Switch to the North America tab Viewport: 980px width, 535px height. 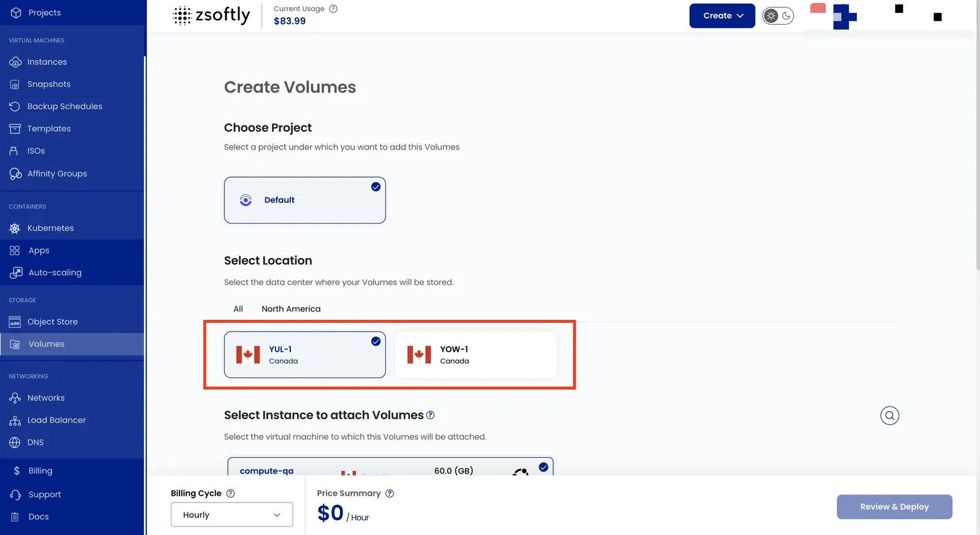(291, 309)
